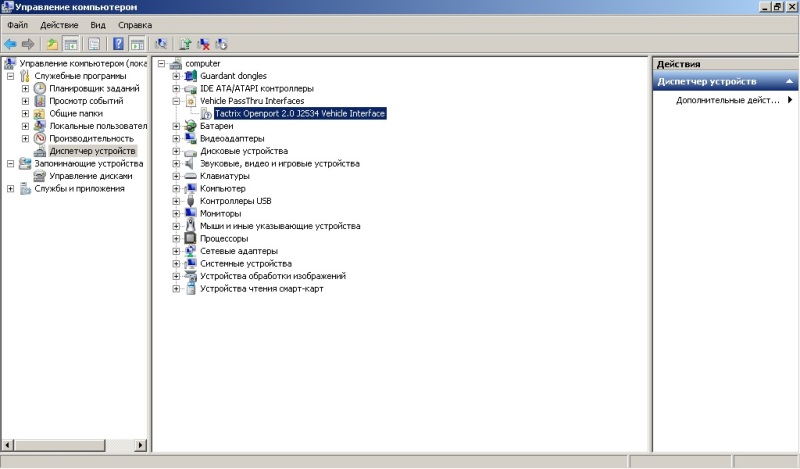The image size is (800, 469).
Task: Expand the Guardant dongles category
Action: point(176,76)
